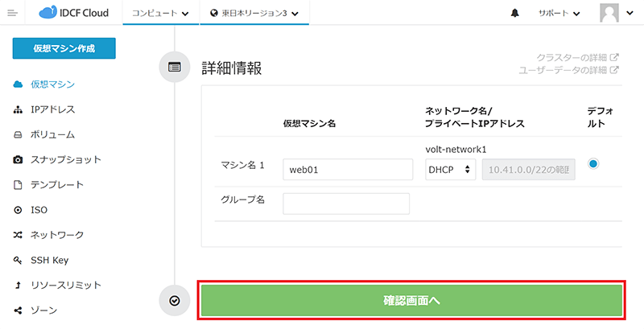The image size is (644, 329).
Task: Open SSH Key from the sidebar
Action: pyautogui.click(x=49, y=260)
